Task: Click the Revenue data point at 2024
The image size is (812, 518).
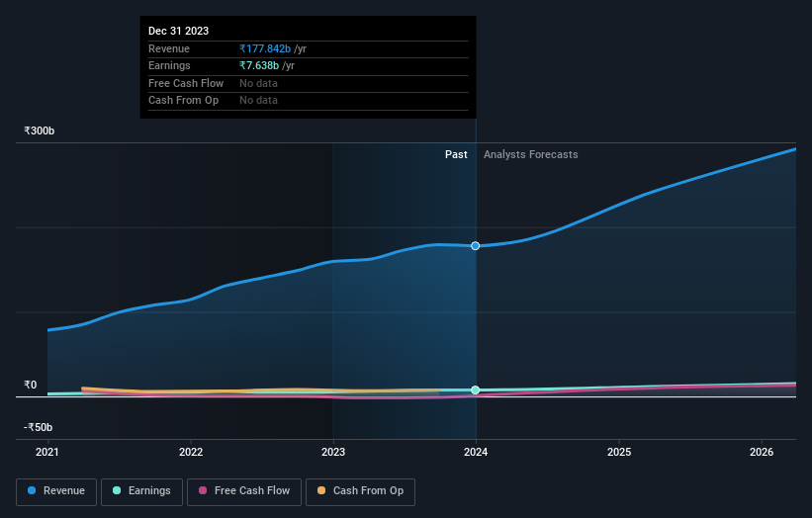Action: point(476,246)
